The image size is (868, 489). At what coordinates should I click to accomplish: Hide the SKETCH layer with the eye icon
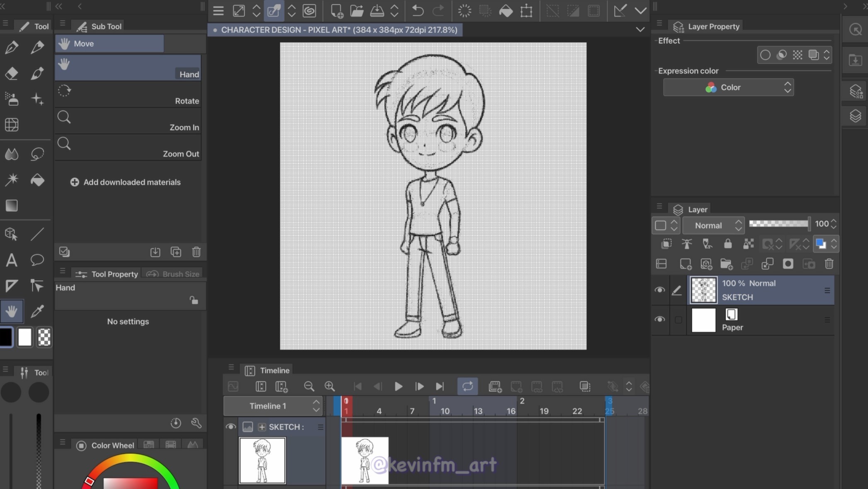[x=659, y=290]
